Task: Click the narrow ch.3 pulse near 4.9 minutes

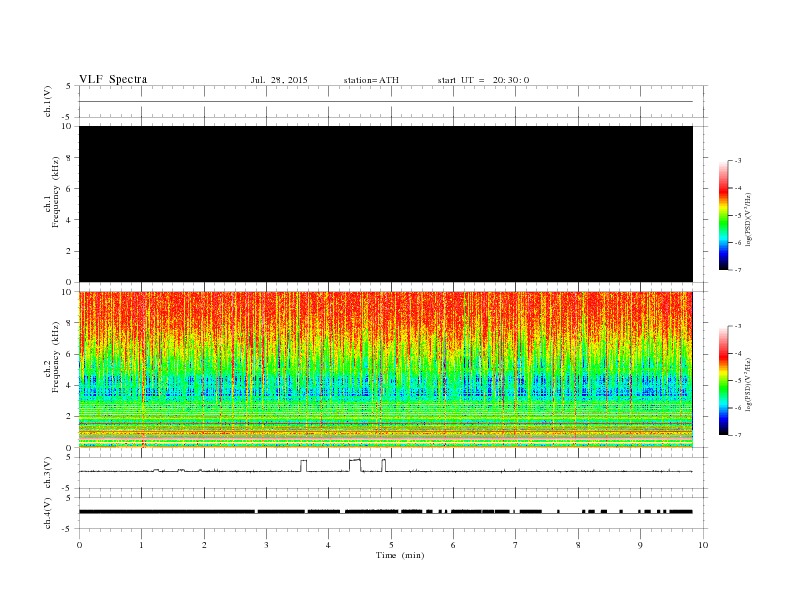Action: tap(384, 466)
